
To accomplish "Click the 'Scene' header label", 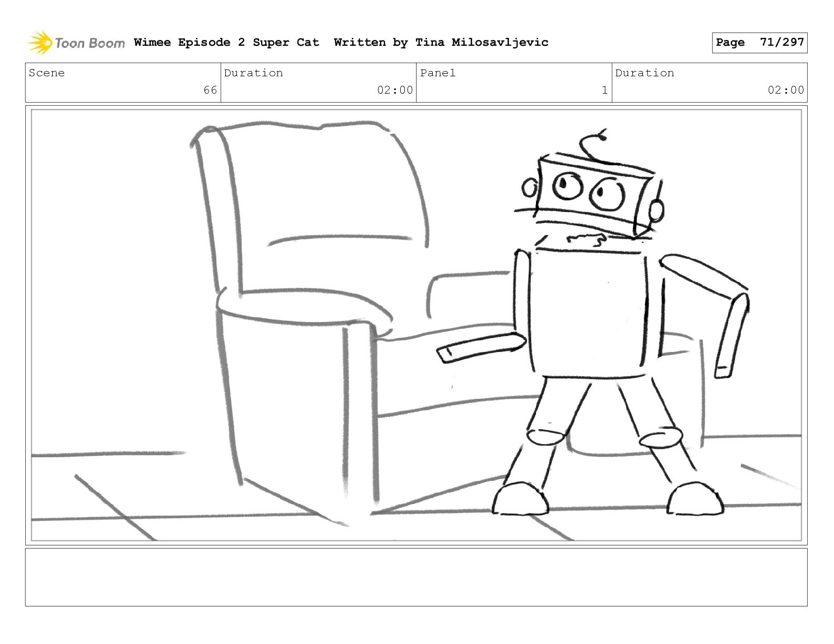I will pyautogui.click(x=47, y=73).
